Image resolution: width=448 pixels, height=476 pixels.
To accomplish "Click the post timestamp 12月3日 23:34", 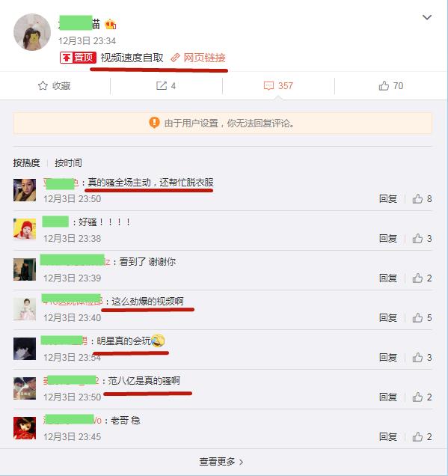I will click(x=87, y=41).
